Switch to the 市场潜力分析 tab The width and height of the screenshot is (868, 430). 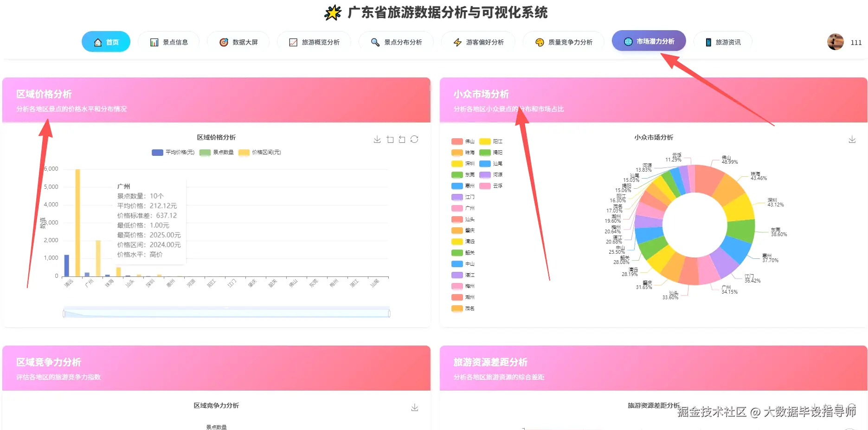coord(649,41)
